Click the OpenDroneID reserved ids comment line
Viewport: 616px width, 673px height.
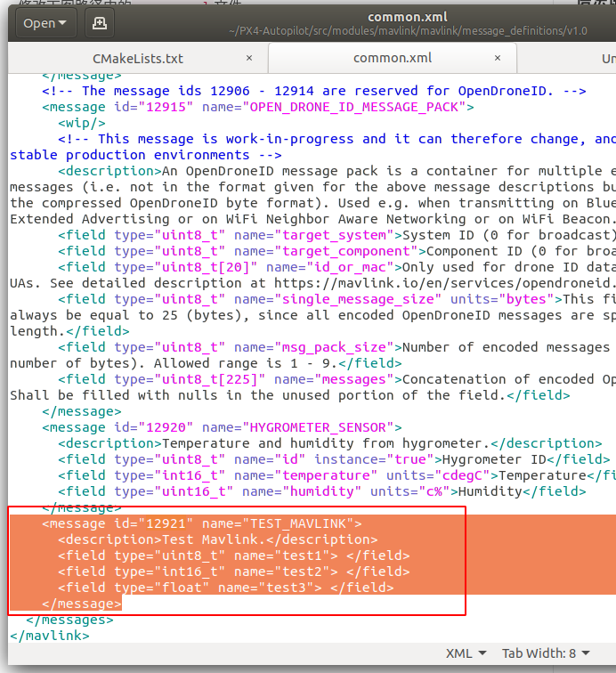pos(314,91)
